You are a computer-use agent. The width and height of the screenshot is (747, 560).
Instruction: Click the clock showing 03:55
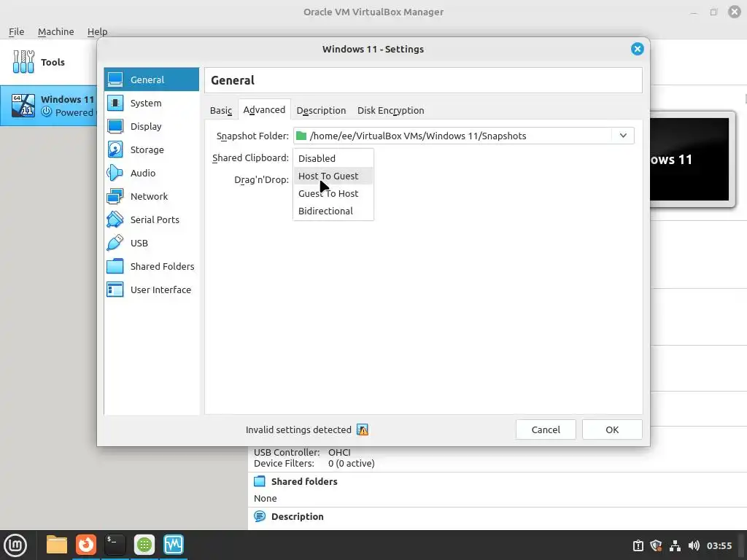[719, 545]
